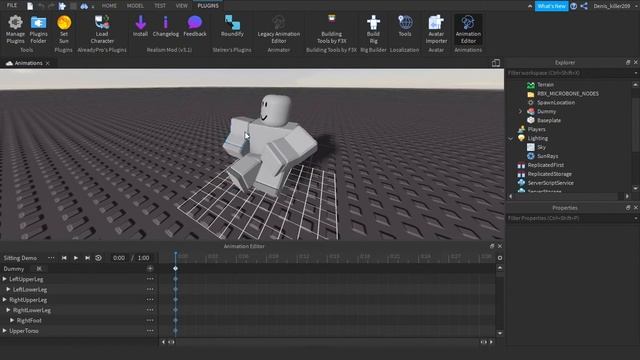This screenshot has width=640, height=360.
Task: Expand the Dummy model in Explorer
Action: tap(520, 111)
